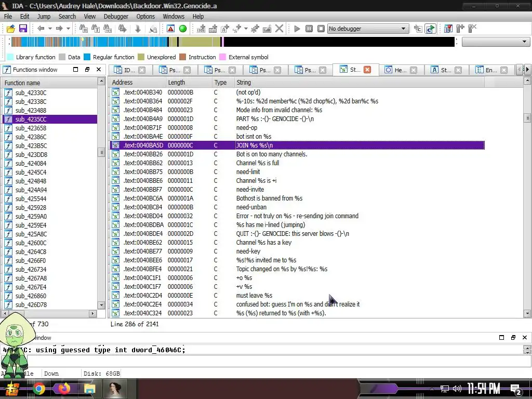The height and width of the screenshot is (399, 532).
Task: Start the debugger process with play
Action: coord(297,29)
